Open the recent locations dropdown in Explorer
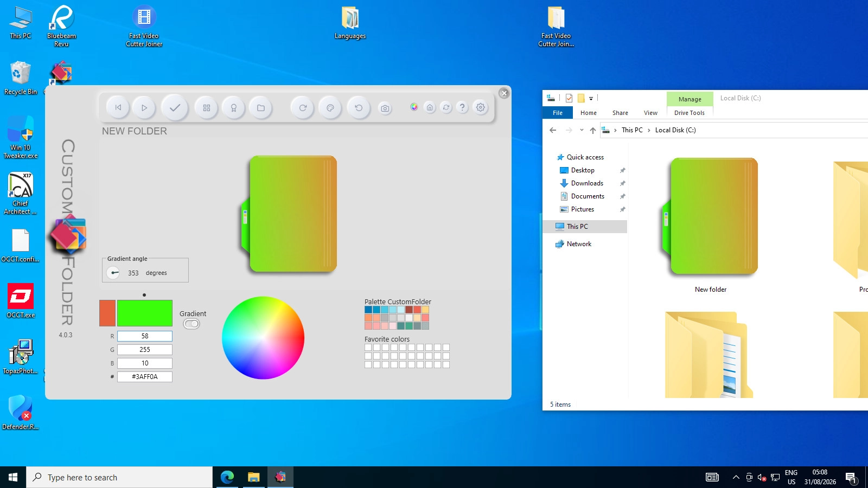This screenshot has height=488, width=868. tap(582, 130)
